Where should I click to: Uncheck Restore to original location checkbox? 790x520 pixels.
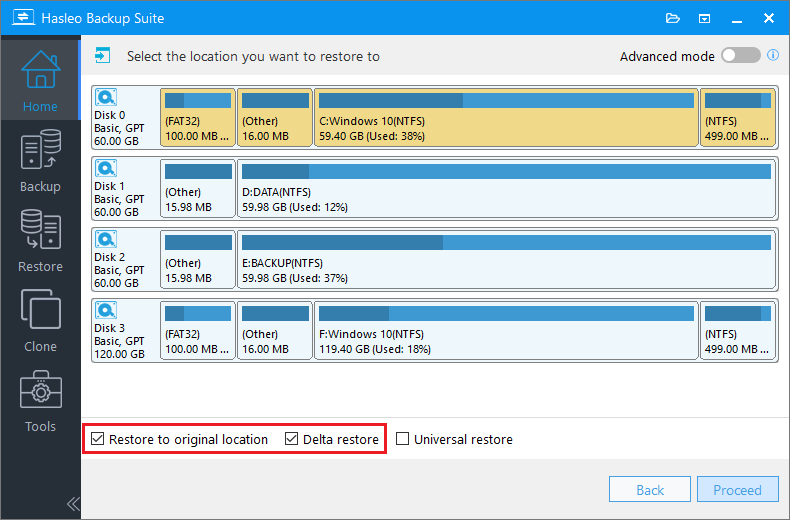point(98,439)
